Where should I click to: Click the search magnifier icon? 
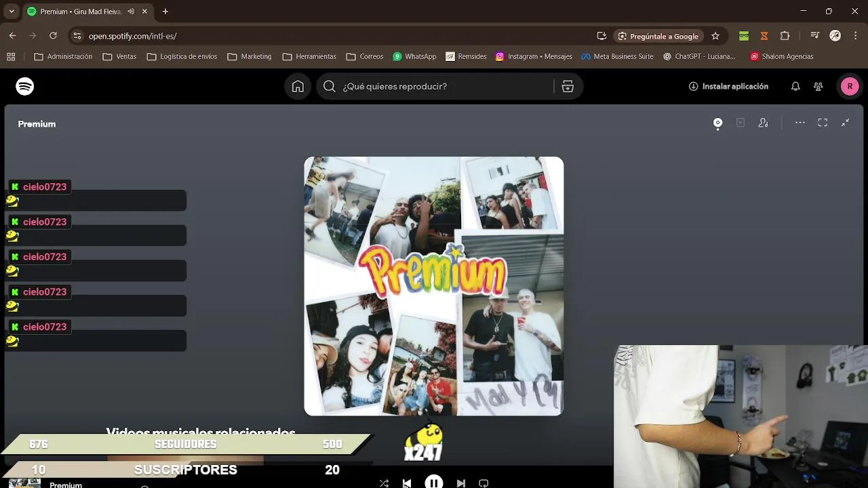[x=330, y=86]
